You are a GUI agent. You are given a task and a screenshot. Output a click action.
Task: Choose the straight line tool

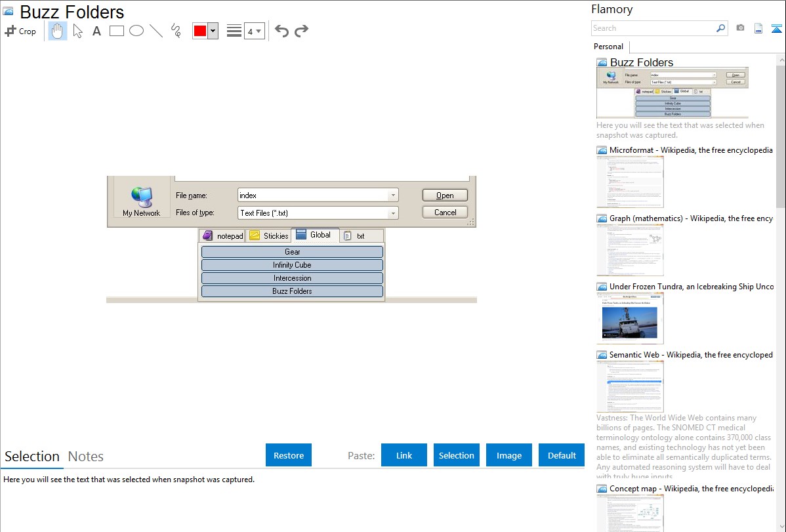pyautogui.click(x=156, y=31)
